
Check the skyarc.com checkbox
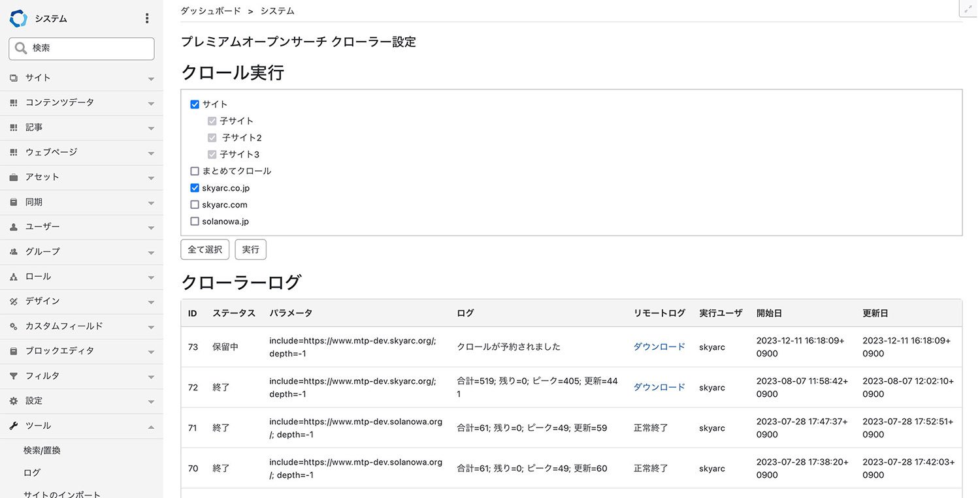coord(195,205)
